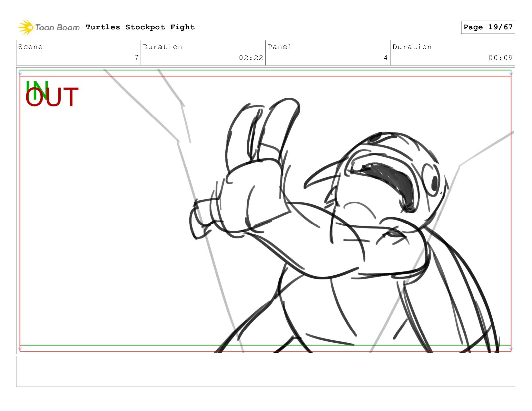532x411 pixels.
Task: Click the 'Page 19/67' box
Action: 488,27
